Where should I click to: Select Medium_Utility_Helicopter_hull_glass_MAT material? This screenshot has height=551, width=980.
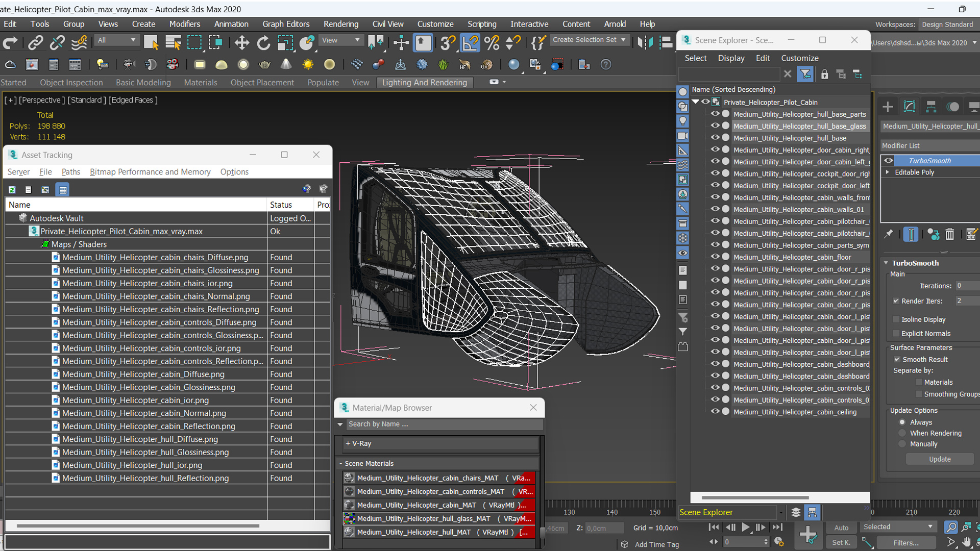[x=438, y=518]
